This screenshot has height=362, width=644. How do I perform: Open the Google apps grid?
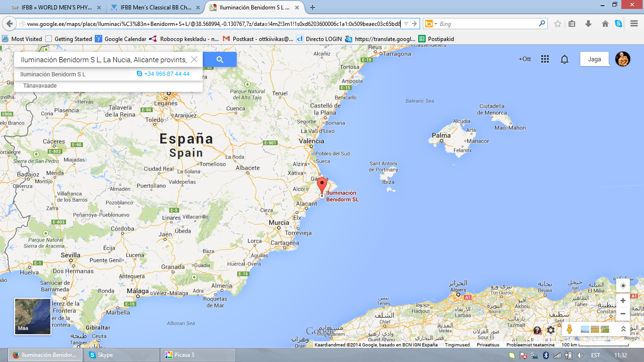pos(545,59)
